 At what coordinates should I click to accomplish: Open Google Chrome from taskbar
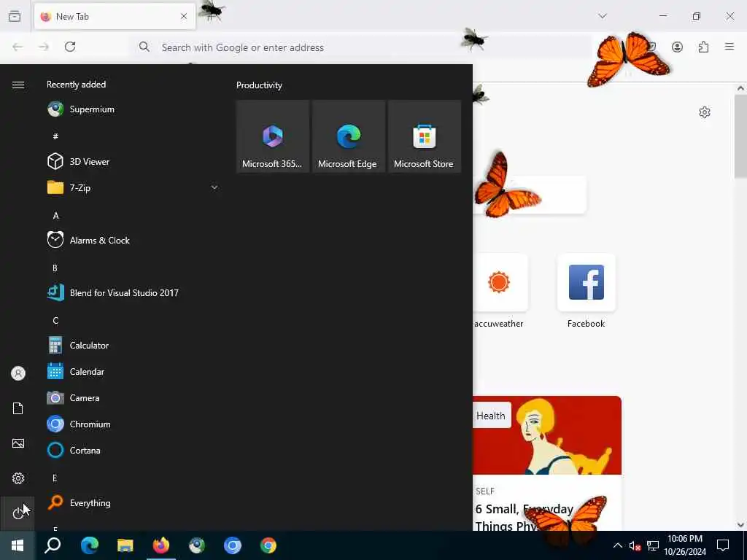coord(268,545)
